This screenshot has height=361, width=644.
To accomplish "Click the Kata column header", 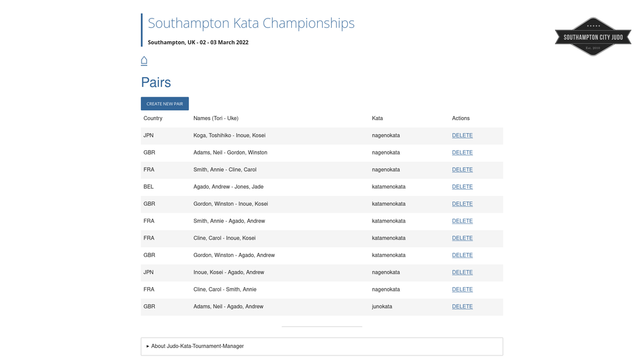I will [x=377, y=118].
